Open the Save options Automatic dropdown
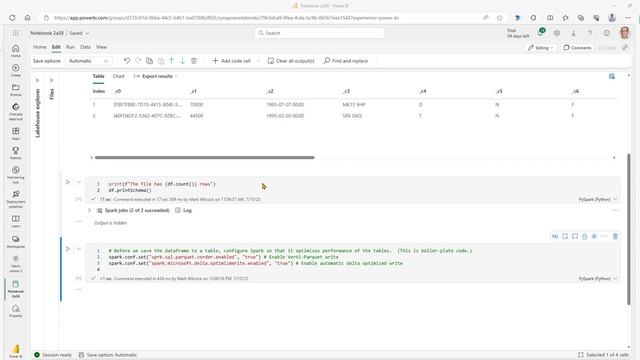The height and width of the screenshot is (360, 640). [x=88, y=61]
